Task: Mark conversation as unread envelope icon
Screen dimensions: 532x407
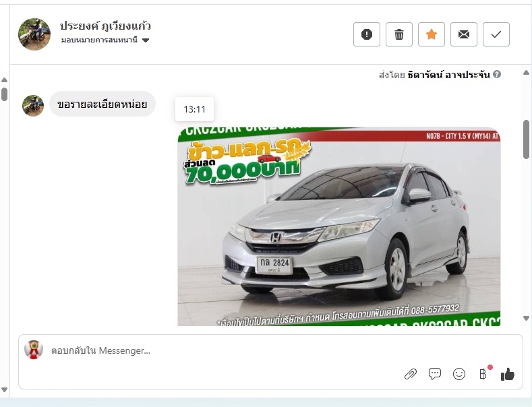Action: coord(464,34)
